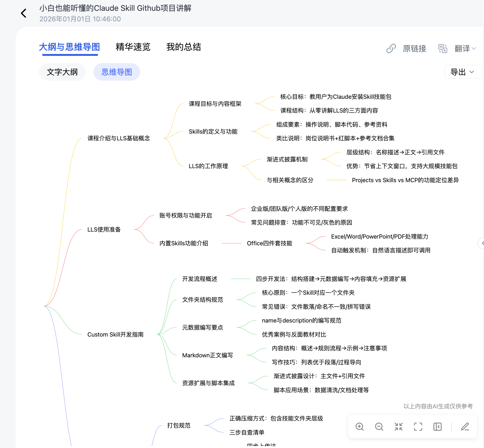484x448 pixels.
Task: Click node Skills的定义与功能
Action: [213, 131]
